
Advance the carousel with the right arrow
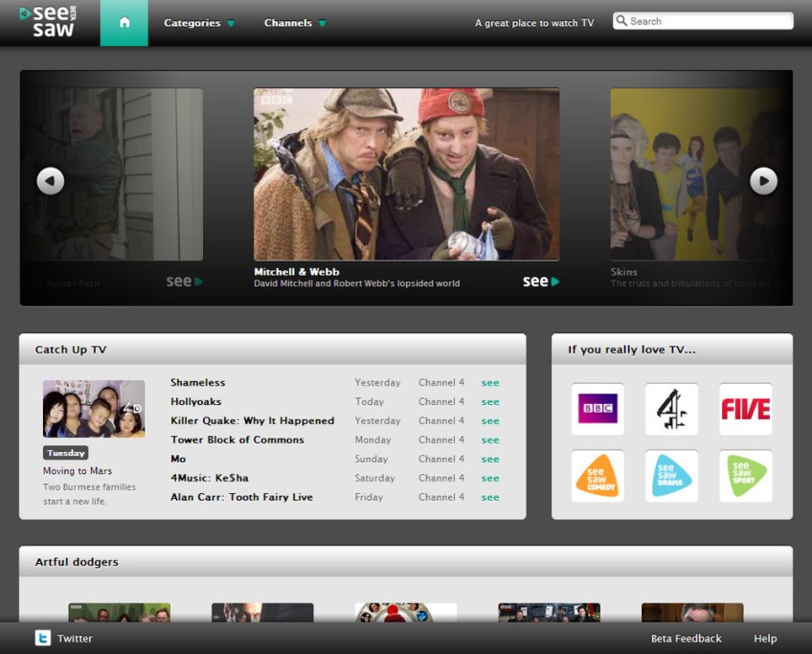763,180
